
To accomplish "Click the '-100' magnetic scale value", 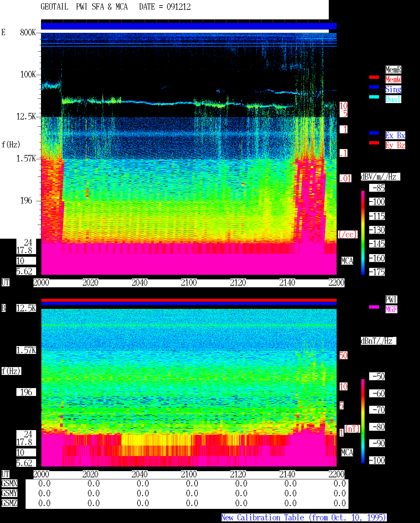I will pos(377,460).
